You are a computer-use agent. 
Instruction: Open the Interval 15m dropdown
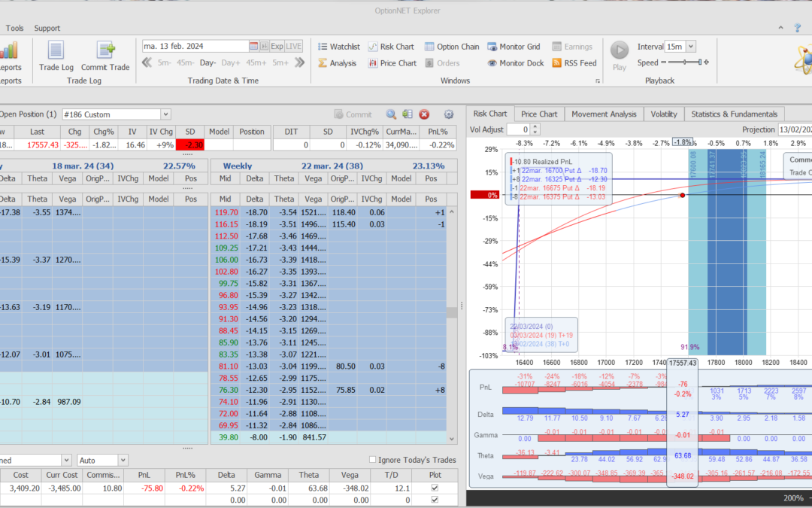click(690, 47)
